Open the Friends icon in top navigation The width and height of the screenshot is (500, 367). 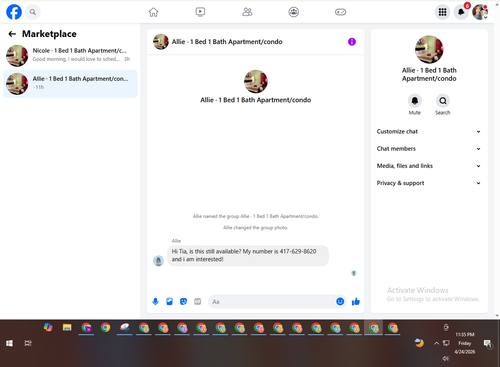[247, 12]
